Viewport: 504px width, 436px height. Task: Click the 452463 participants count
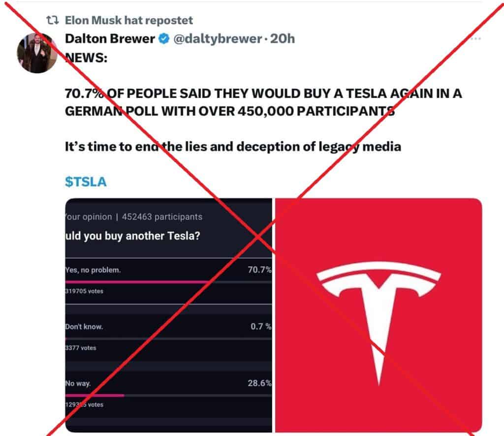[x=162, y=217]
